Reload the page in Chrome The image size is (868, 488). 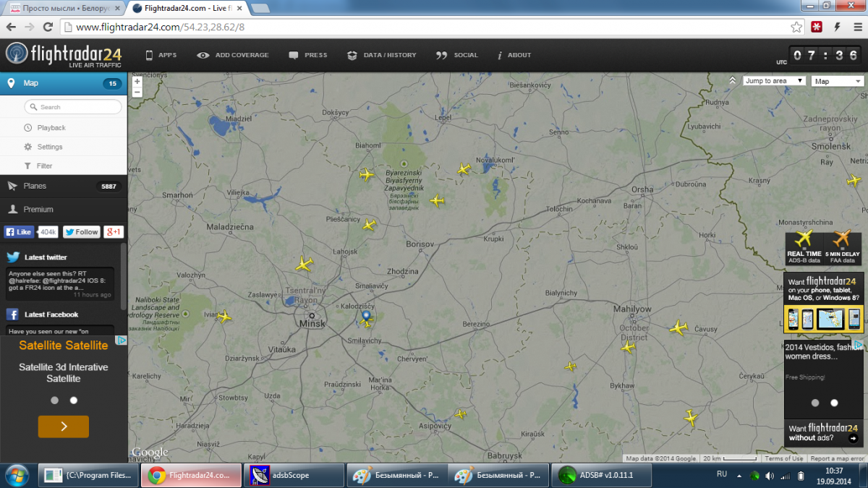point(48,27)
